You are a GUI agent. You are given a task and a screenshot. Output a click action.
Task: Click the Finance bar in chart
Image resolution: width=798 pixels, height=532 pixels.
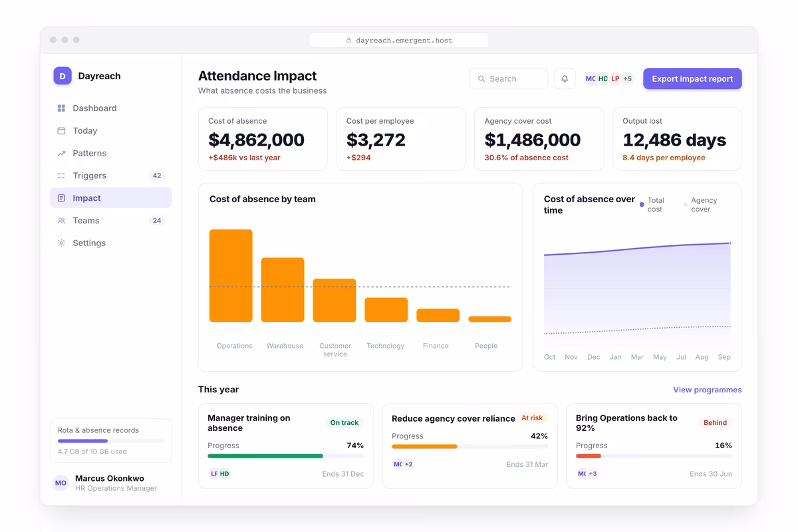pos(438,315)
